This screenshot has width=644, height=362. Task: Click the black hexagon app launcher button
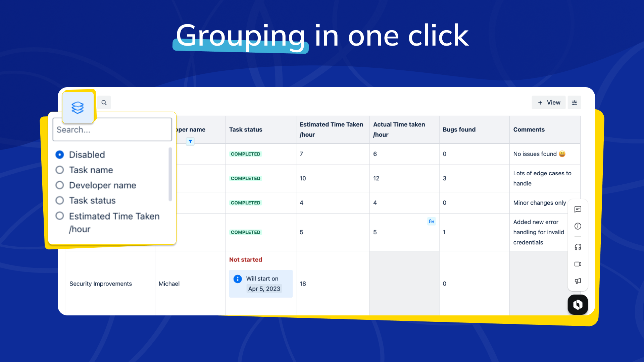578,305
